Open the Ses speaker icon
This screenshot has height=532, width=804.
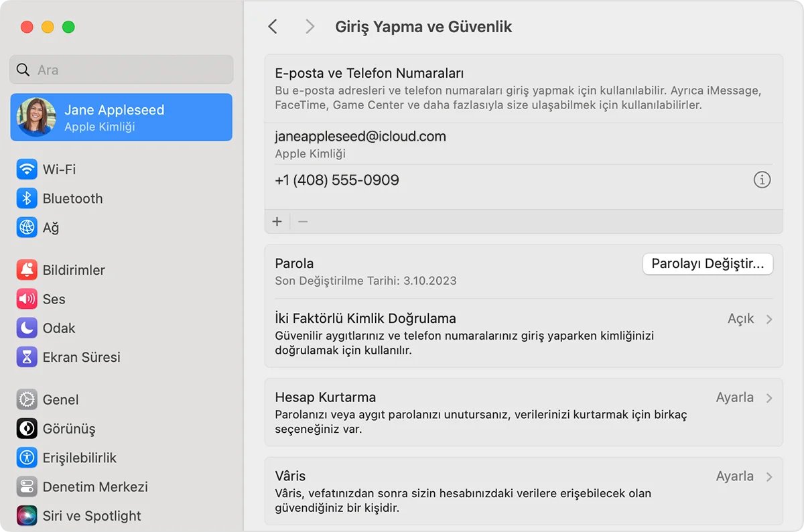(x=27, y=299)
